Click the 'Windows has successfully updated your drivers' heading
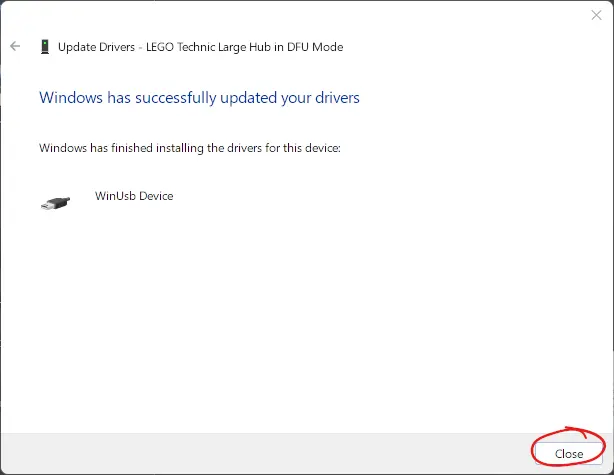 tap(199, 98)
